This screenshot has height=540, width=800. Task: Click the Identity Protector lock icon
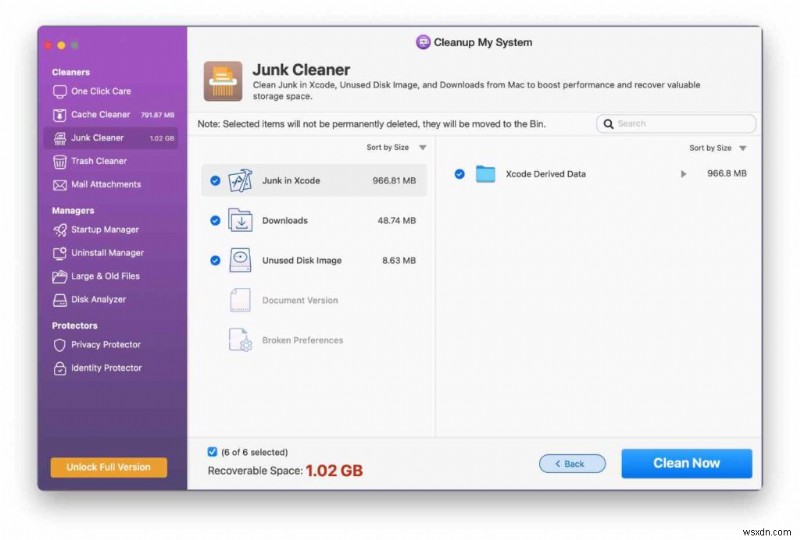pyautogui.click(x=60, y=369)
